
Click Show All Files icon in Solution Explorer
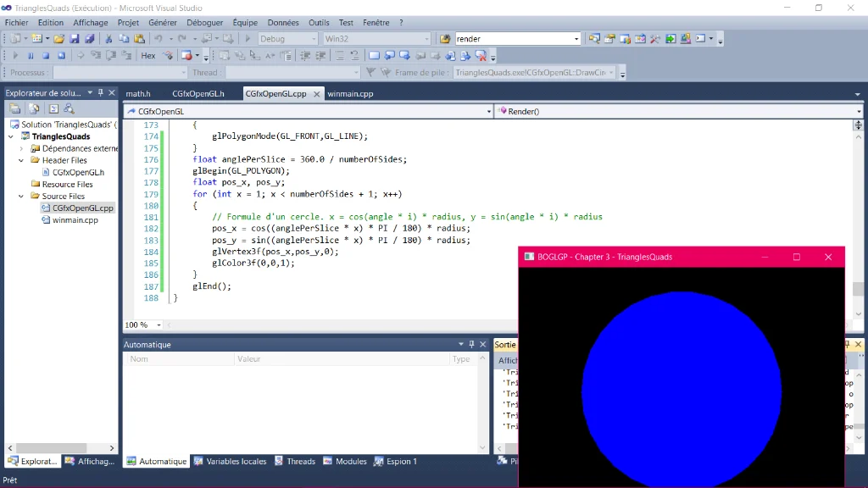click(34, 108)
